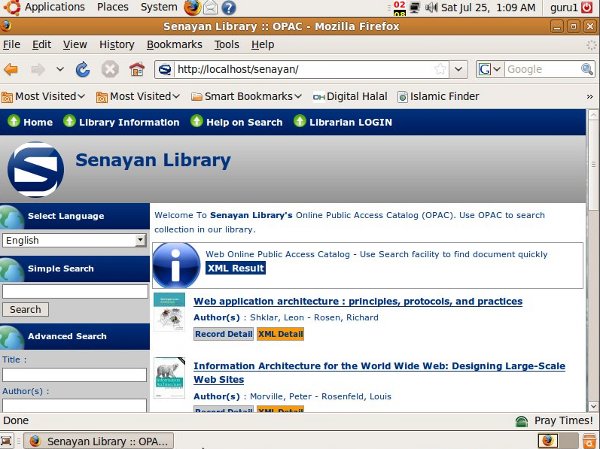Screen dimensions: 600x449
Task: Reload the page with the refresh icon
Action: pyautogui.click(x=82, y=70)
